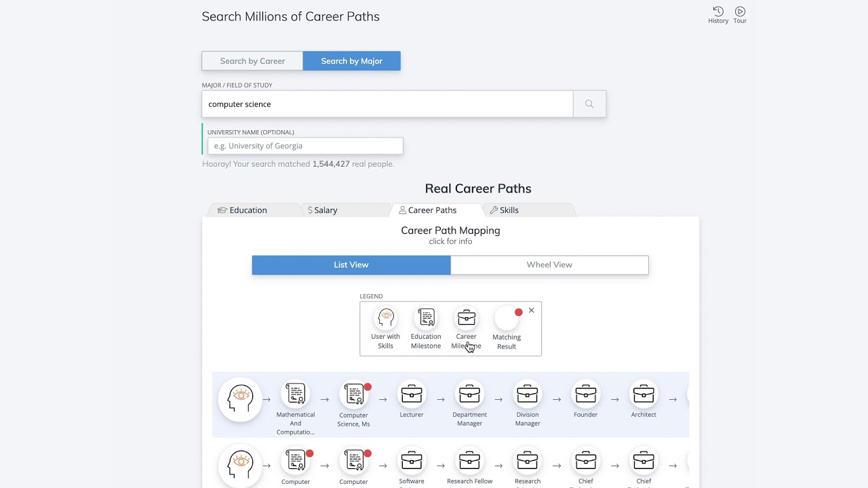This screenshot has height=488, width=868.
Task: Switch to Wheel View
Action: [x=549, y=265]
